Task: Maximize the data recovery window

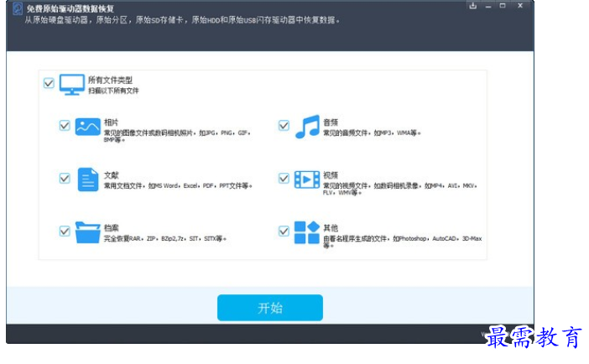Action: pyautogui.click(x=503, y=6)
